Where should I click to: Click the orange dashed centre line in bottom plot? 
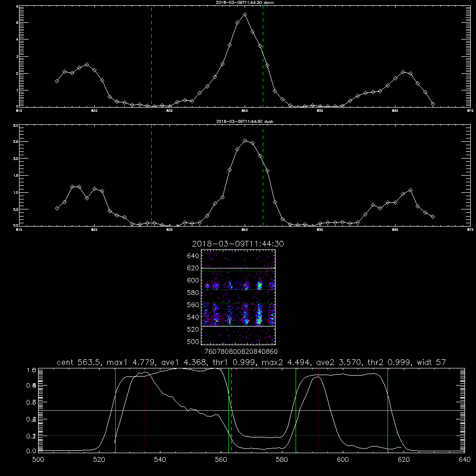232,410
